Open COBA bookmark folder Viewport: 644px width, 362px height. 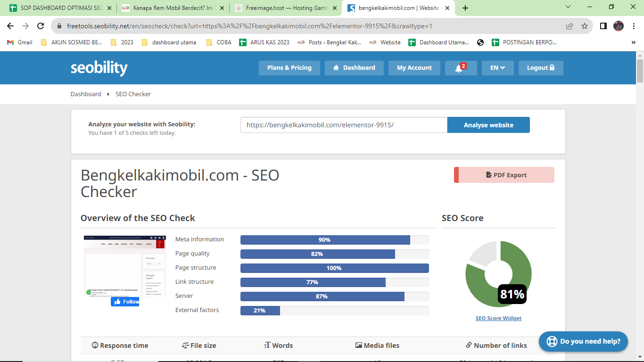tap(219, 42)
